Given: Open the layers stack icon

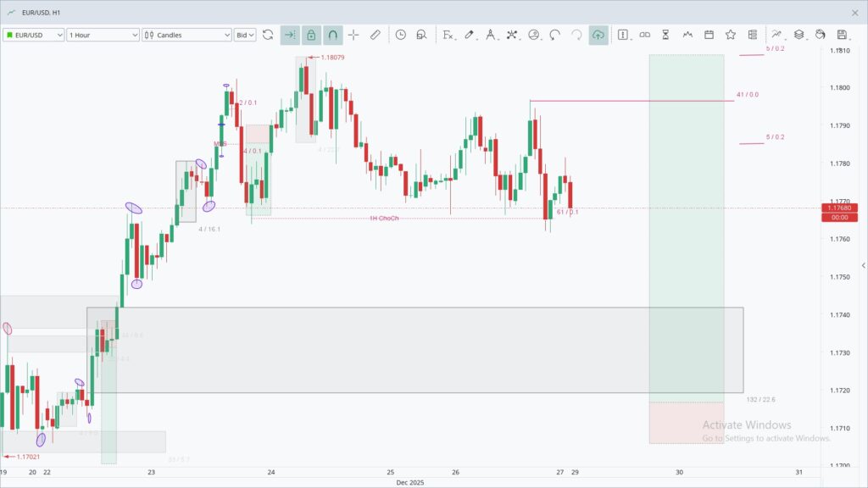Looking at the screenshot, I should [798, 35].
